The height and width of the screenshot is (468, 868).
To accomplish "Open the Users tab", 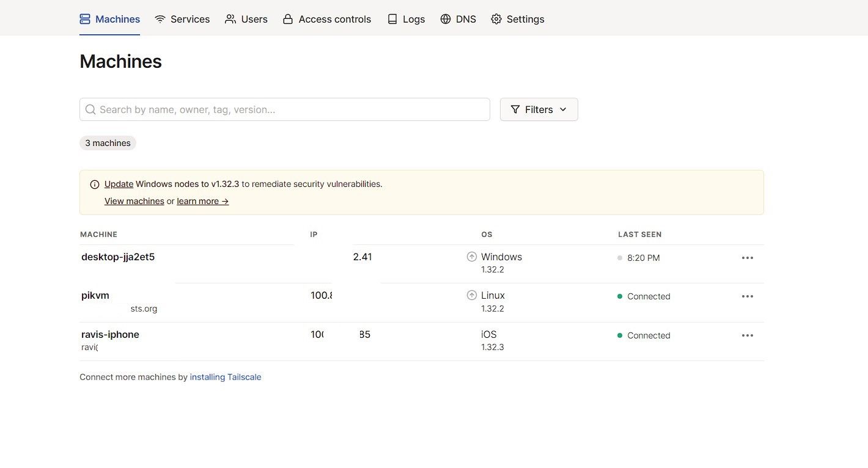I will coord(246,19).
